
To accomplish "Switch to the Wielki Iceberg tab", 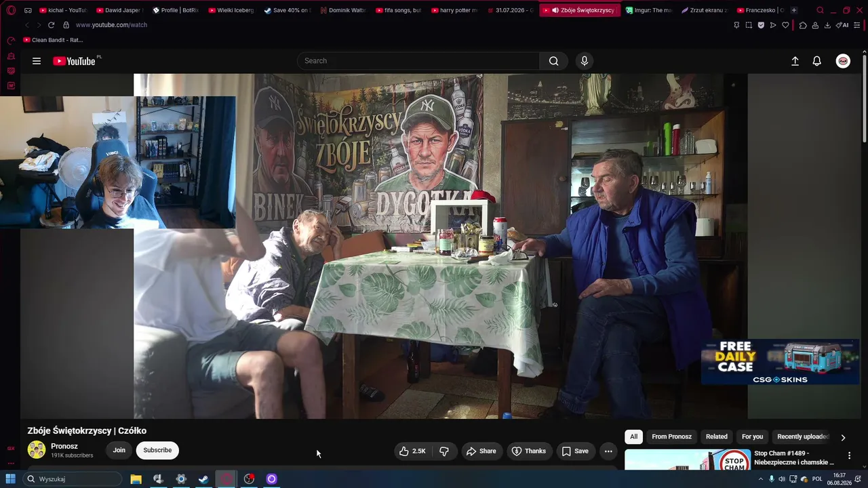I will tap(231, 10).
